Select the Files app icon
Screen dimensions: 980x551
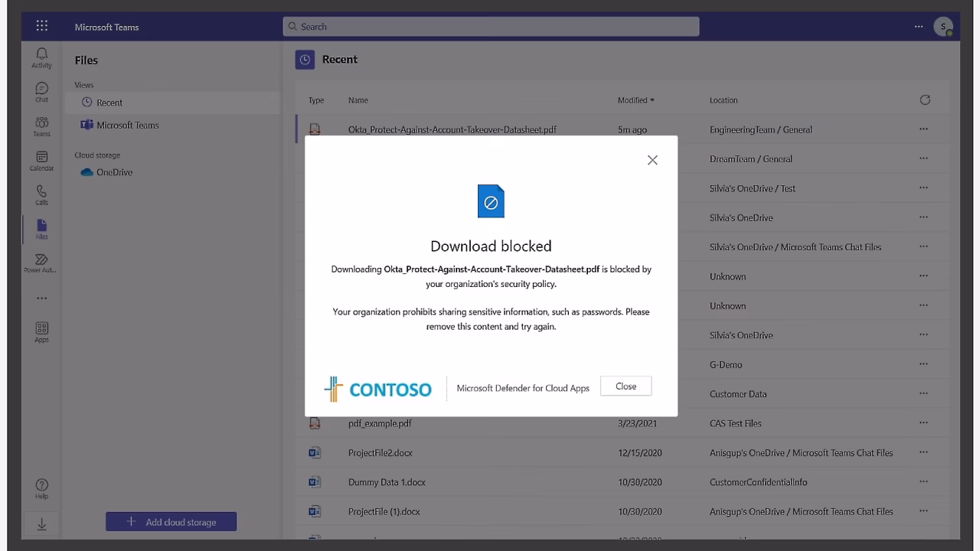pyautogui.click(x=41, y=229)
